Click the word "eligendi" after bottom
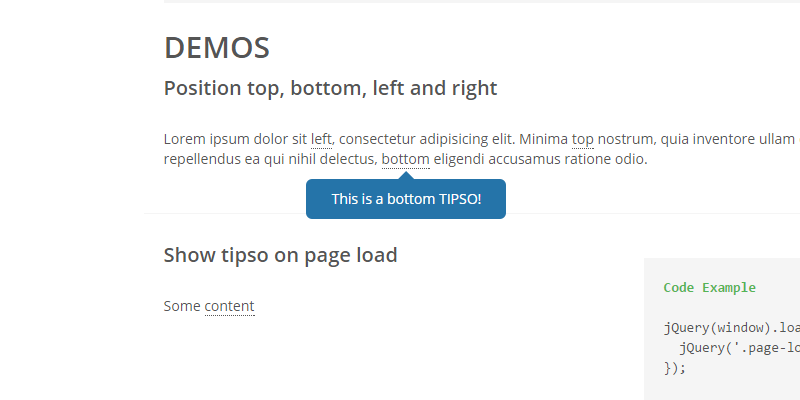The width and height of the screenshot is (800, 400). click(461, 159)
